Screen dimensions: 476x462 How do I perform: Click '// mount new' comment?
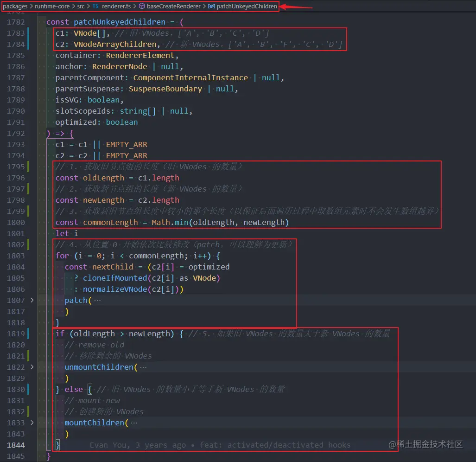click(x=92, y=401)
